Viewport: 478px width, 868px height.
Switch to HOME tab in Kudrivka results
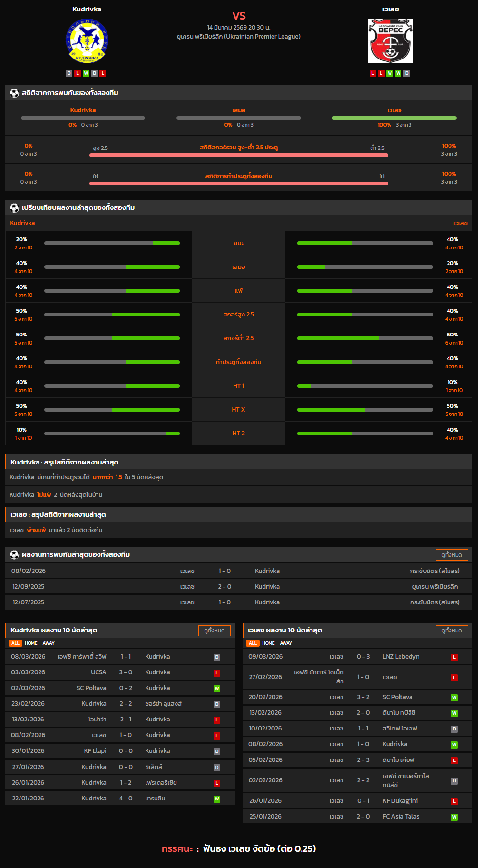pyautogui.click(x=31, y=643)
